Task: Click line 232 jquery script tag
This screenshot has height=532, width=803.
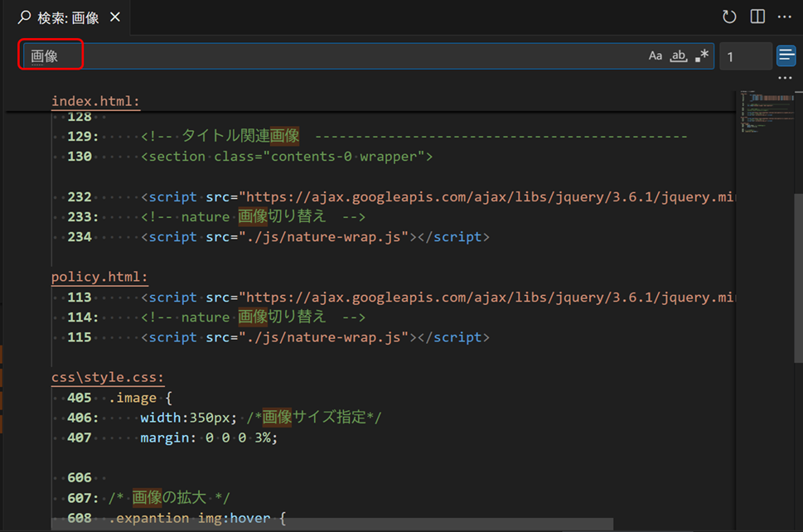Action: click(x=438, y=197)
